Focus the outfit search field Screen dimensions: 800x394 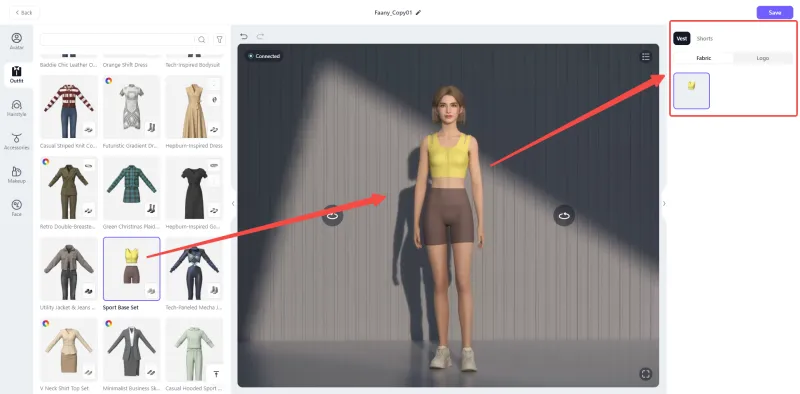point(117,39)
